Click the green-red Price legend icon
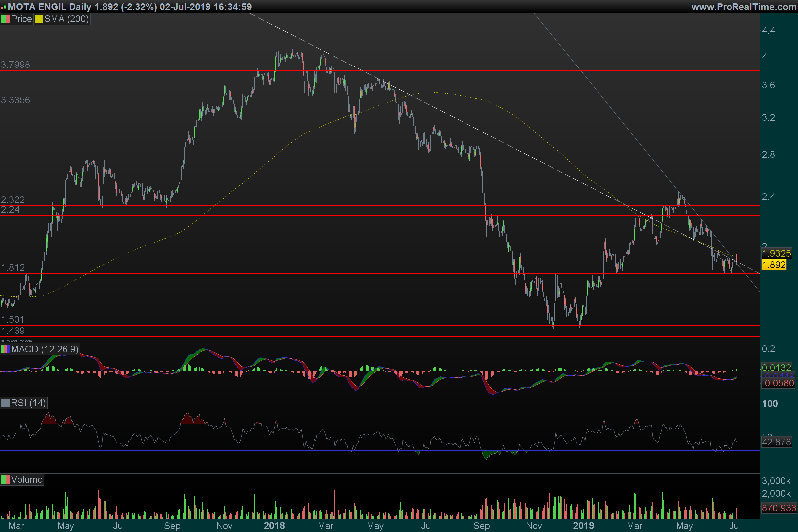 [5, 19]
